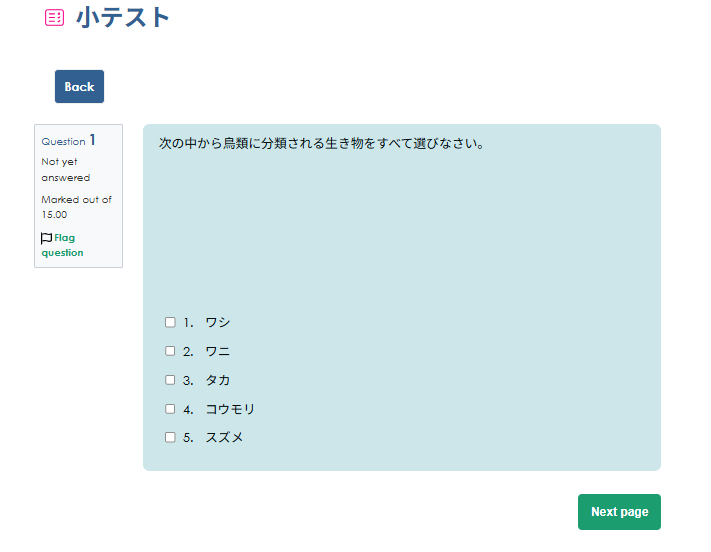Image resolution: width=711 pixels, height=552 pixels.
Task: Go to the Next page
Action: tap(619, 512)
